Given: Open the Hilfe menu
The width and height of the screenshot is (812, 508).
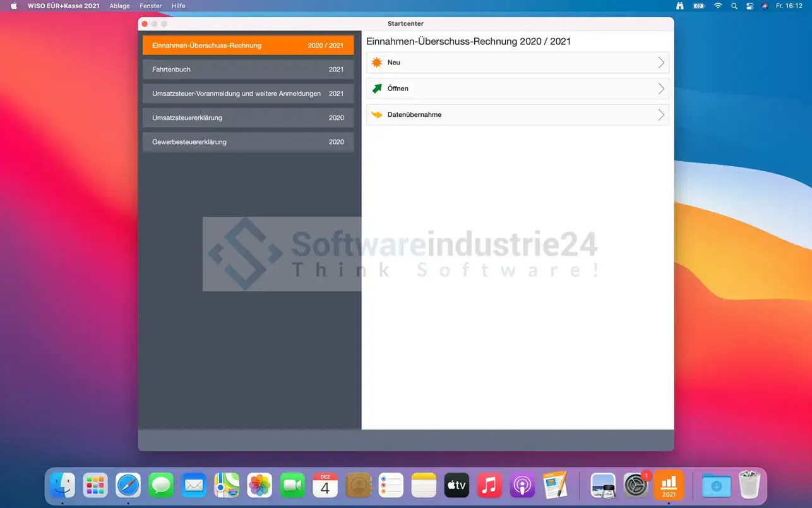Looking at the screenshot, I should point(179,6).
